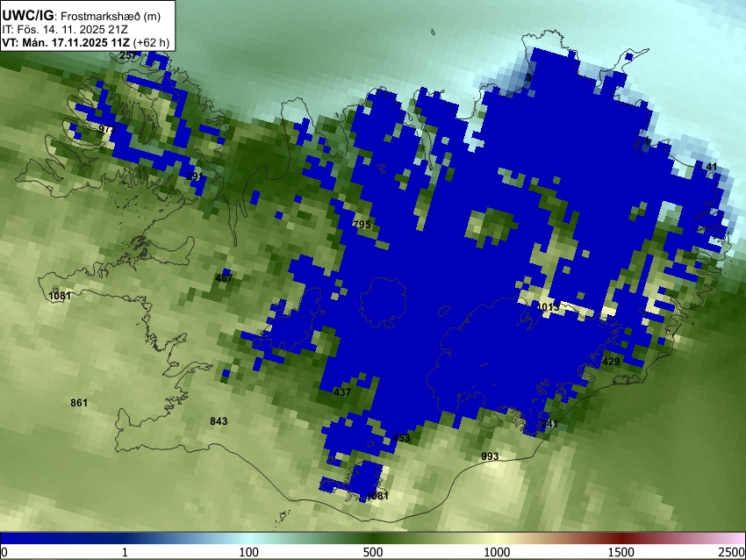
Task: Click the colorbar tick label 500
Action: coord(372,552)
